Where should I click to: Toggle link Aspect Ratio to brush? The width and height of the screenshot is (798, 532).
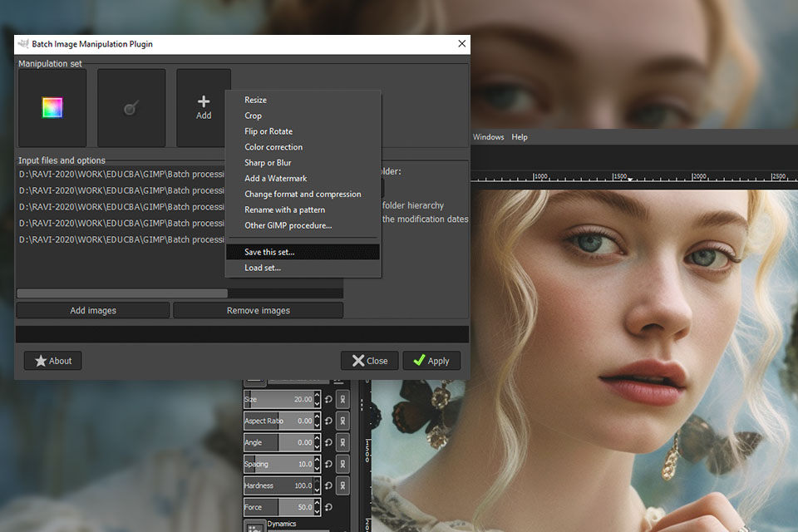click(343, 421)
